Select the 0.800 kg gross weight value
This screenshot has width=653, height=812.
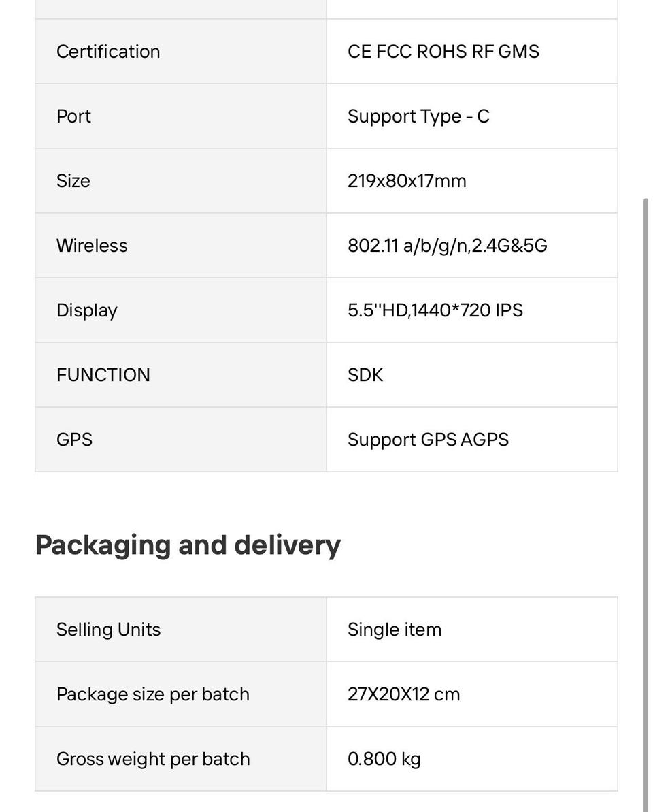(384, 759)
